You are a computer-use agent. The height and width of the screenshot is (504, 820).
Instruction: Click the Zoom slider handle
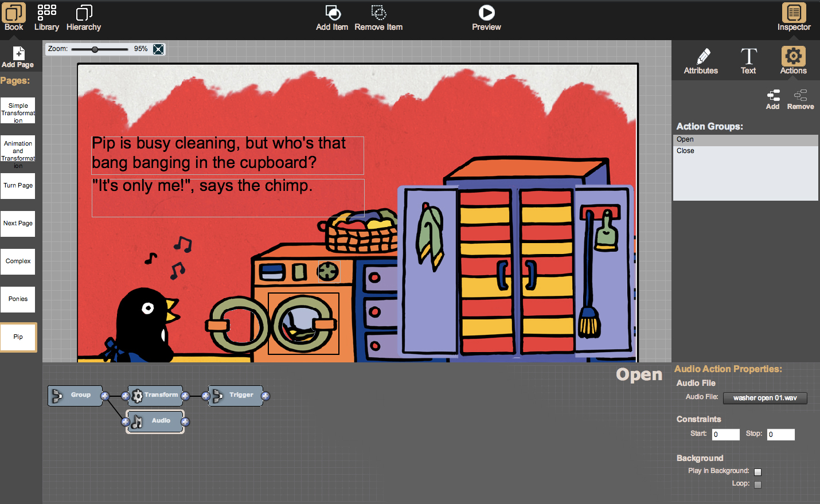[x=95, y=49]
